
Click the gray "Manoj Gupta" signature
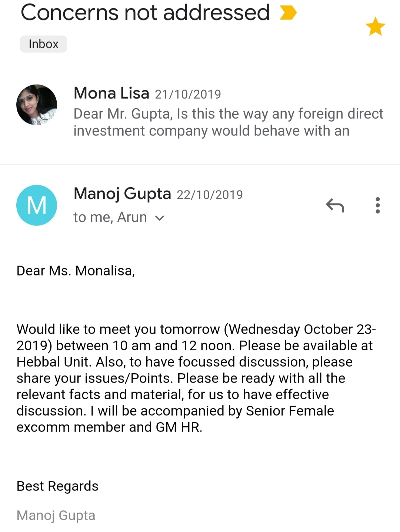(x=56, y=515)
